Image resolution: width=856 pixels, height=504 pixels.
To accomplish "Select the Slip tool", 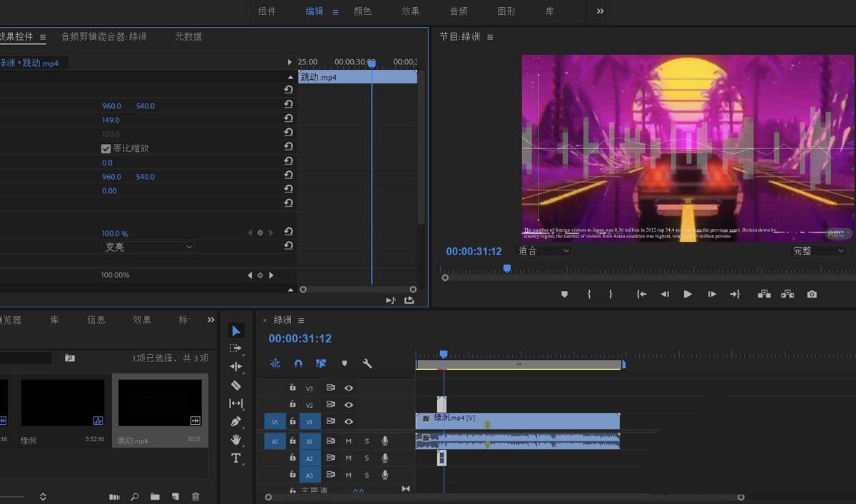I will tap(236, 403).
